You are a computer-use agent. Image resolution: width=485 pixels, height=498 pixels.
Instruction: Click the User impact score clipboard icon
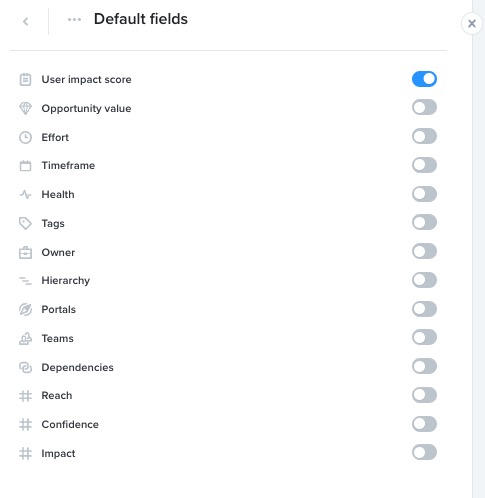coord(25,79)
